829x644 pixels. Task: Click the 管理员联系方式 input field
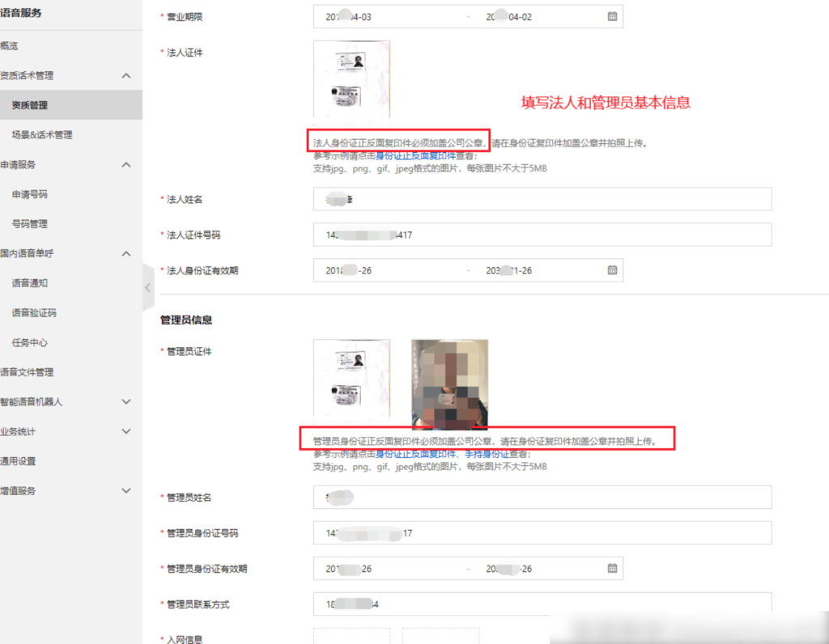[x=542, y=604]
